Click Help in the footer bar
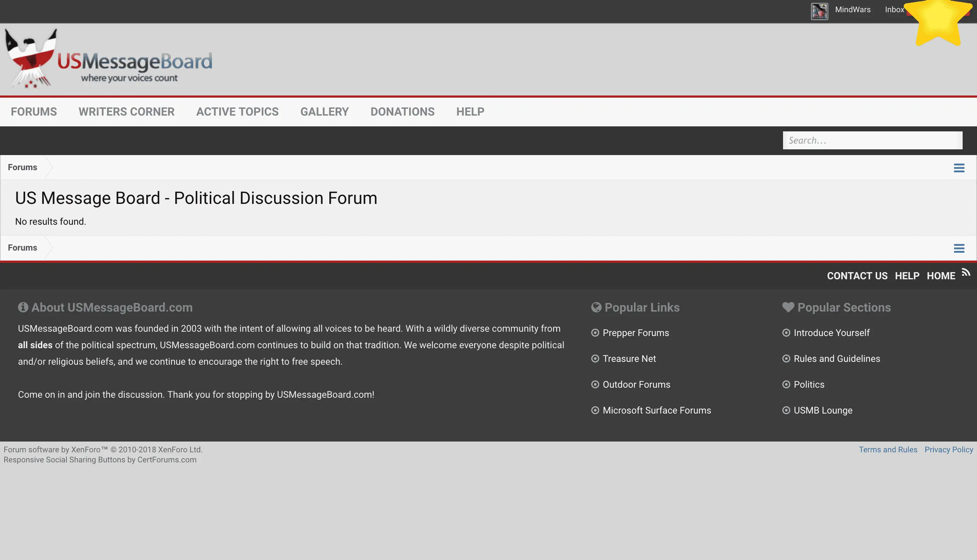The width and height of the screenshot is (977, 560). click(x=907, y=276)
